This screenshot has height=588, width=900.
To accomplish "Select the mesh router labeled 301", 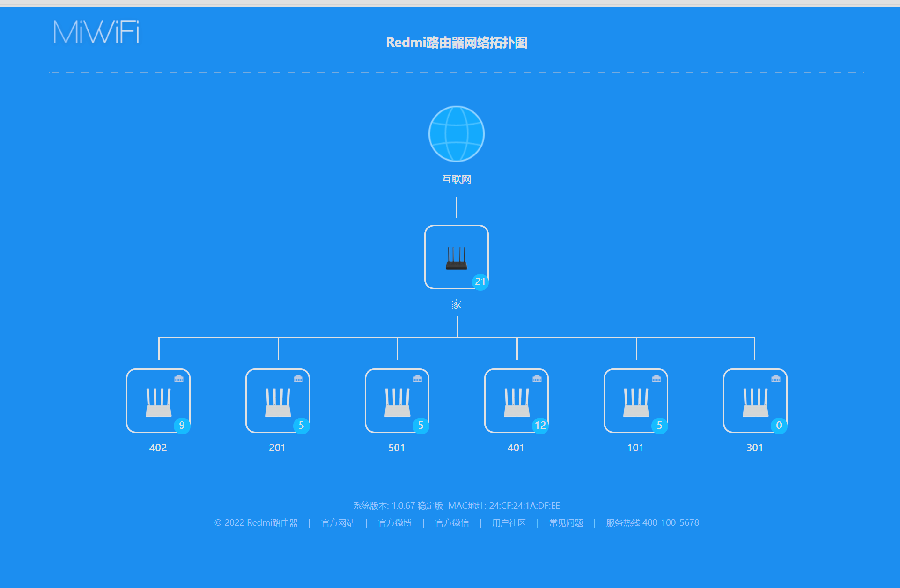I will [755, 401].
